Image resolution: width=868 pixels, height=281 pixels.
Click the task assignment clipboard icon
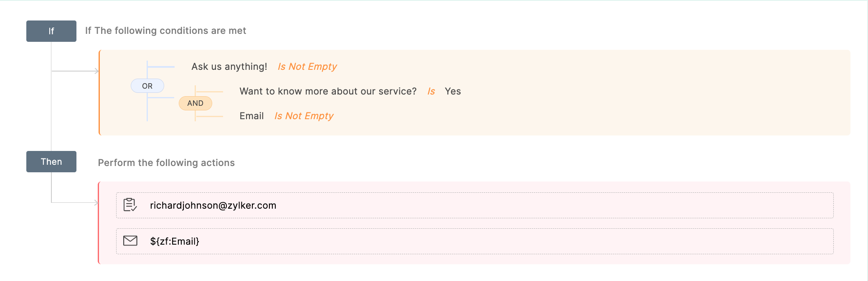coord(130,205)
